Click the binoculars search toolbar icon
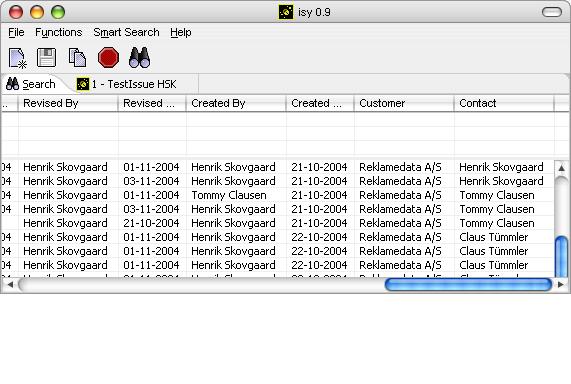The width and height of the screenshot is (571, 384). pos(139,58)
